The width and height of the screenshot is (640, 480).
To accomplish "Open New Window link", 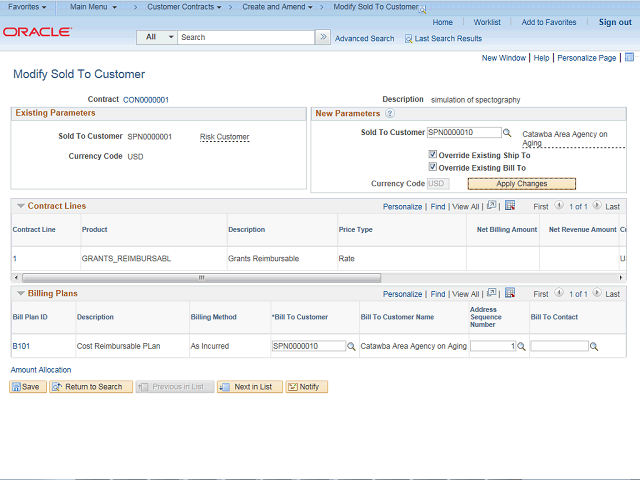I will click(x=504, y=58).
